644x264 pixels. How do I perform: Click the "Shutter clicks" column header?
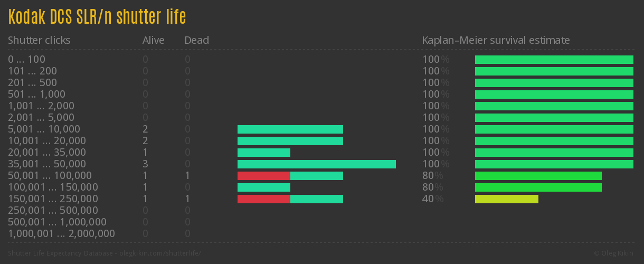click(39, 40)
